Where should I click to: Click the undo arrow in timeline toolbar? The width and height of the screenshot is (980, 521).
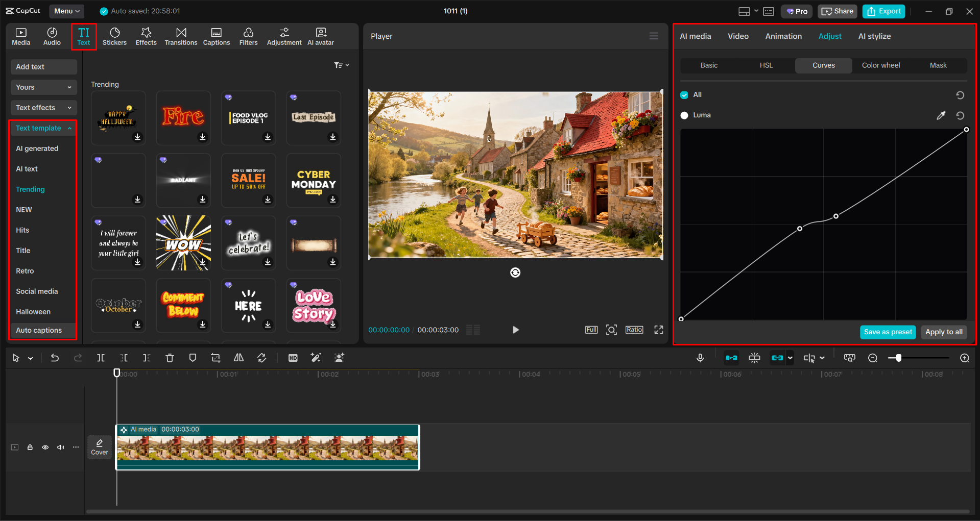click(x=55, y=358)
